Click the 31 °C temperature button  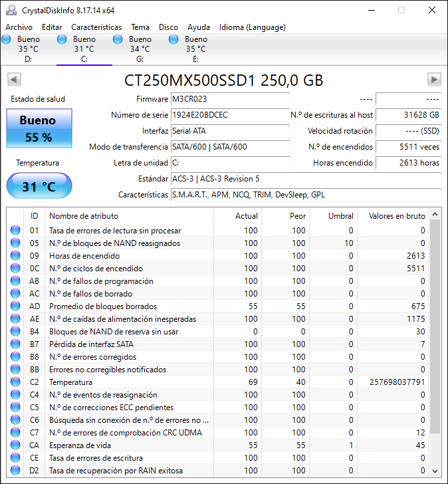point(39,186)
